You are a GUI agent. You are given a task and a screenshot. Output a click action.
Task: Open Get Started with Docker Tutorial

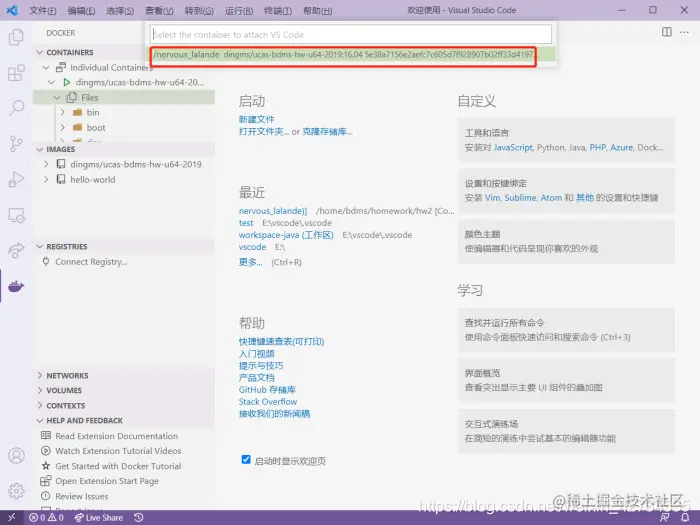pos(118,466)
